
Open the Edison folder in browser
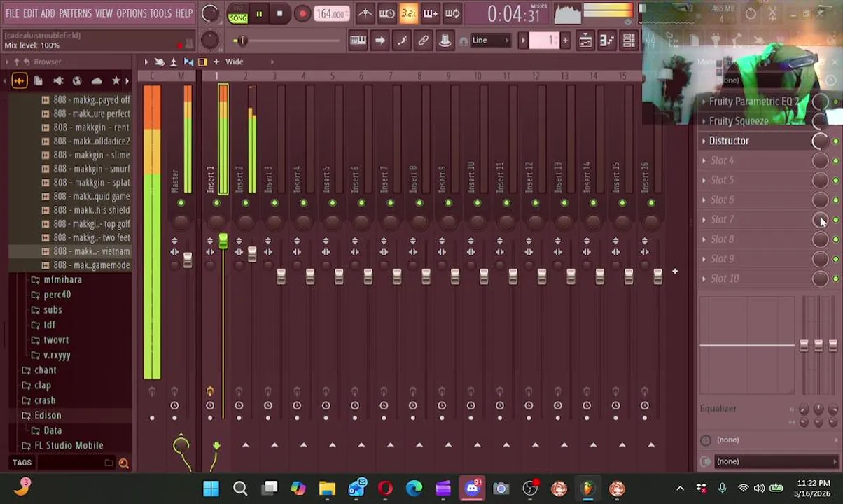48,416
